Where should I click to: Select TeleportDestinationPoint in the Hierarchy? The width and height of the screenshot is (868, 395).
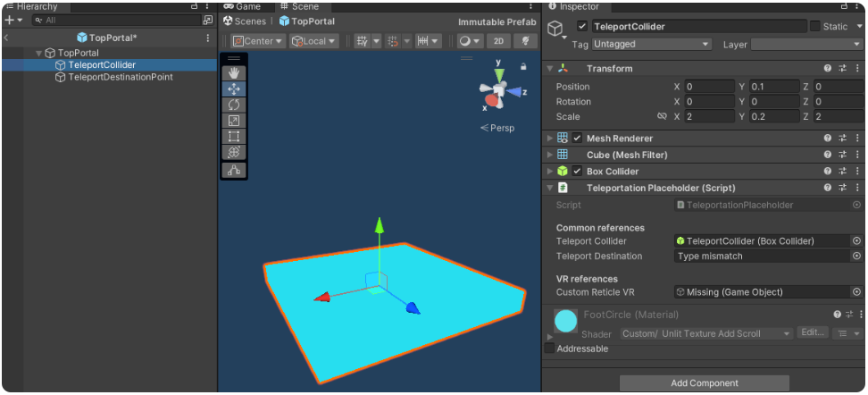(x=121, y=77)
